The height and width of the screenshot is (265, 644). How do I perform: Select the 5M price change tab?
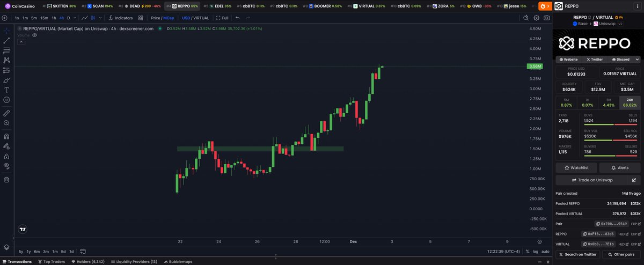coord(566,102)
